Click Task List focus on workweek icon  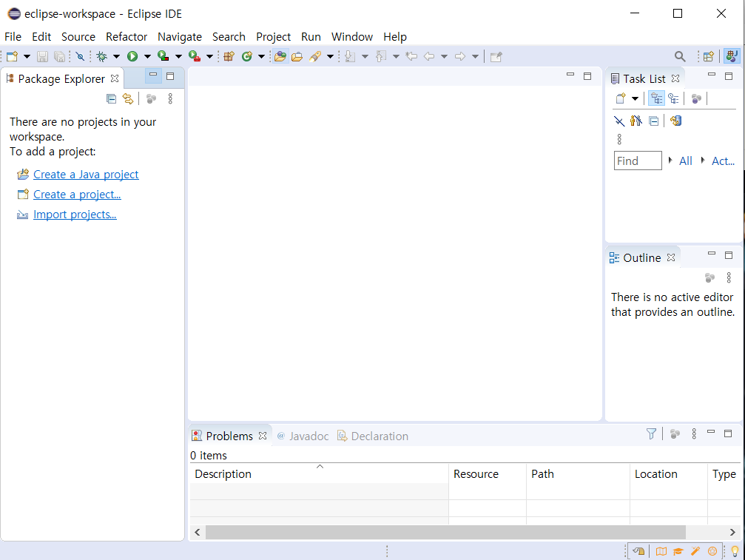pos(696,98)
